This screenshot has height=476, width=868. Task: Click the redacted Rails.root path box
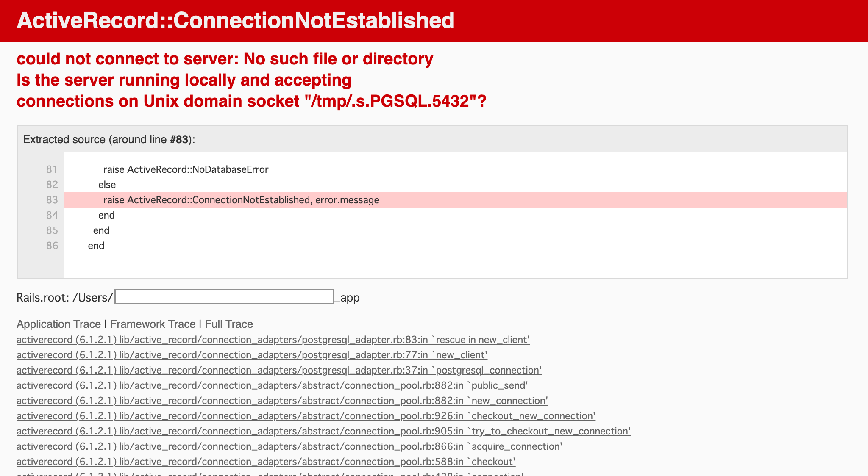coord(224,297)
